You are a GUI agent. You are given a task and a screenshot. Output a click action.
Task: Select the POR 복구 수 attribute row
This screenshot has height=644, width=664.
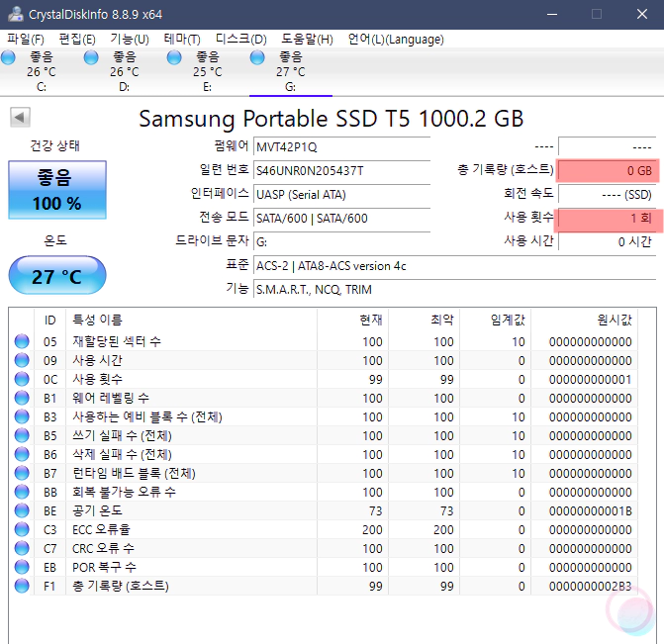pos(324,567)
